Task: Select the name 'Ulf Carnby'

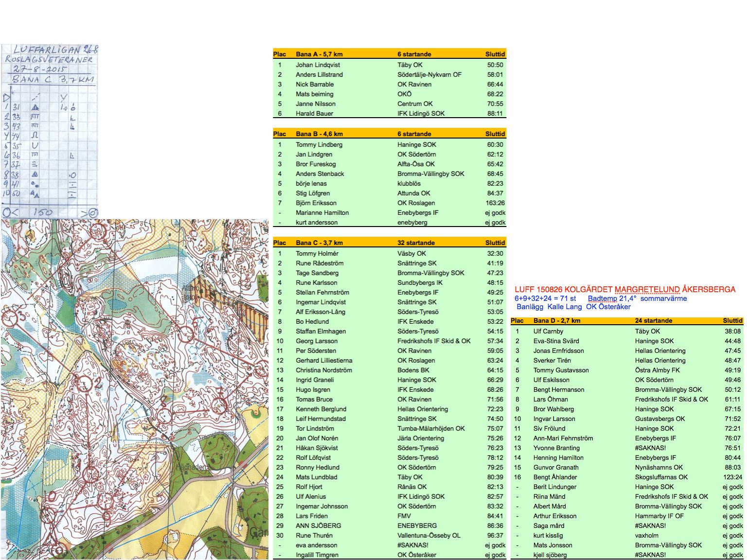Action: tap(548, 331)
